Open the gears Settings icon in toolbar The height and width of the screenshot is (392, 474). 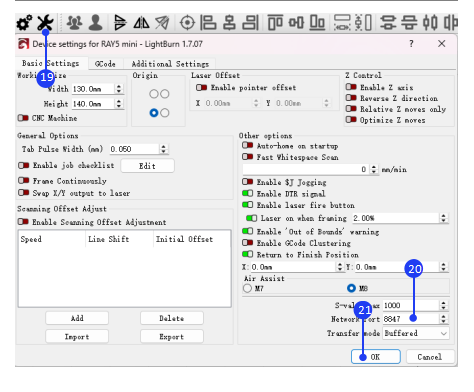click(x=24, y=23)
